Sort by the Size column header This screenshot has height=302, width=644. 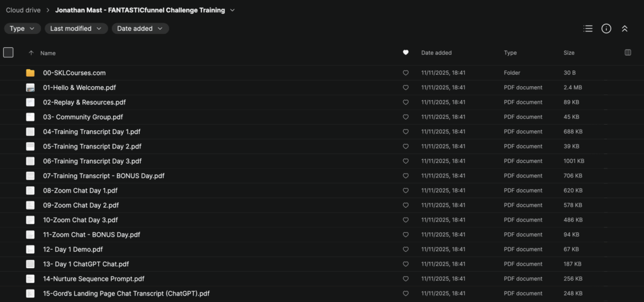569,53
